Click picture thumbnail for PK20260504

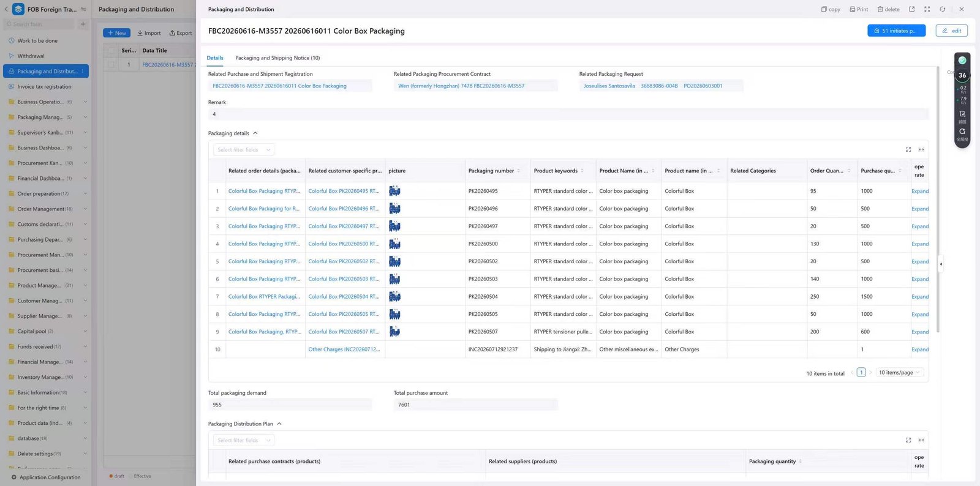point(394,296)
